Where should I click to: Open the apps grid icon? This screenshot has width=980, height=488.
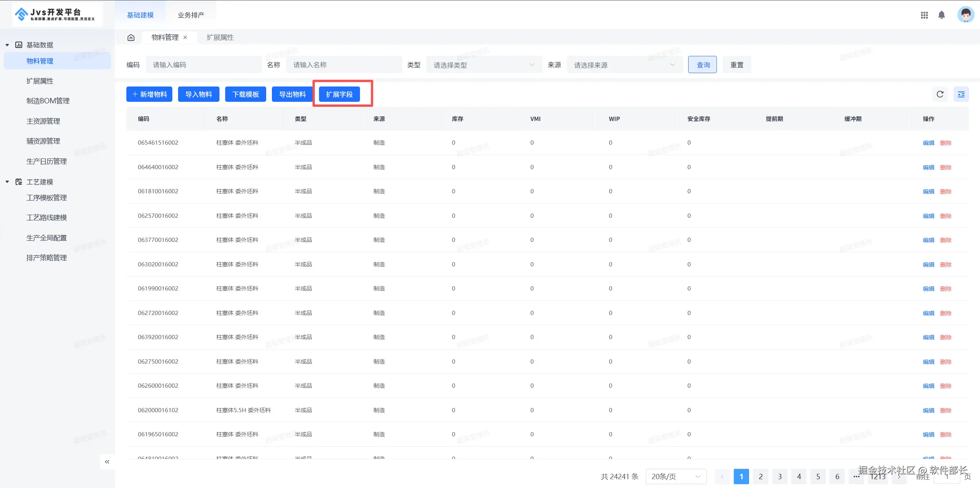924,15
